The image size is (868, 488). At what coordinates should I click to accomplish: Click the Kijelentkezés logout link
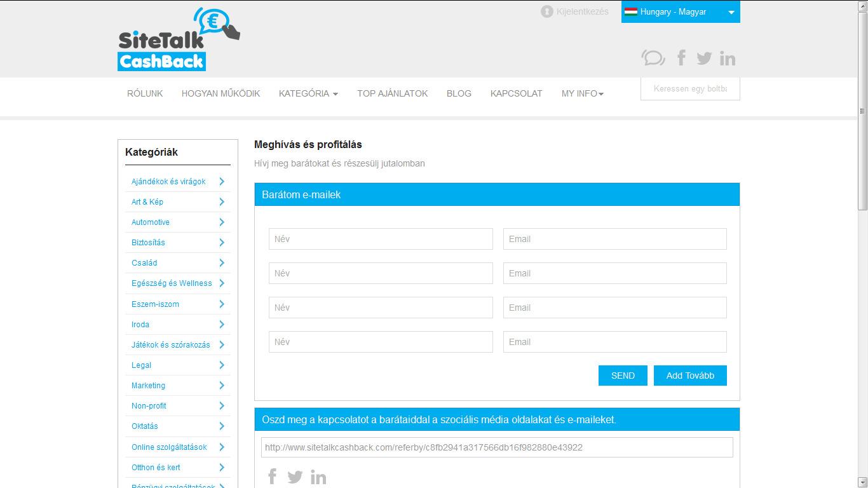tap(583, 11)
